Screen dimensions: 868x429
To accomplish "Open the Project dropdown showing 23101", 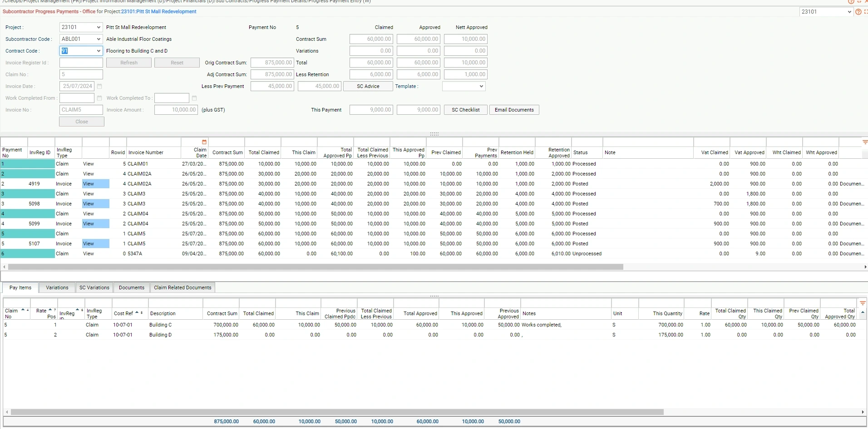I will [x=99, y=27].
